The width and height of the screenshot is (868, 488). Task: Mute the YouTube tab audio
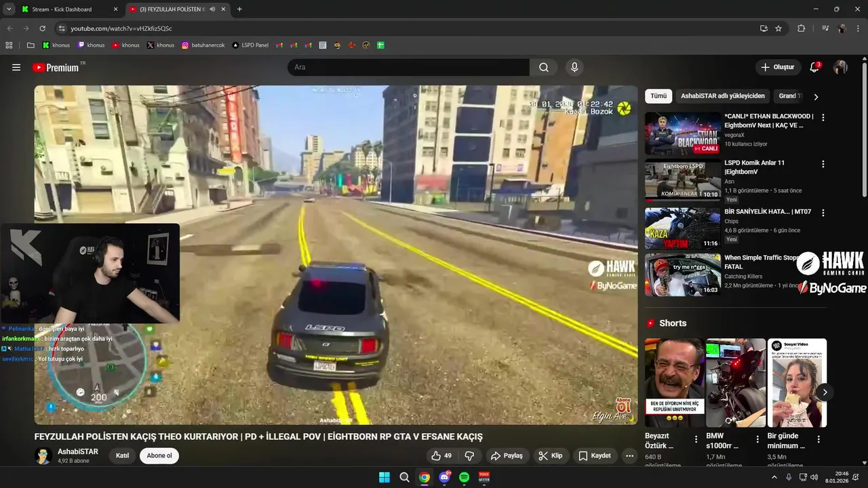pos(212,9)
